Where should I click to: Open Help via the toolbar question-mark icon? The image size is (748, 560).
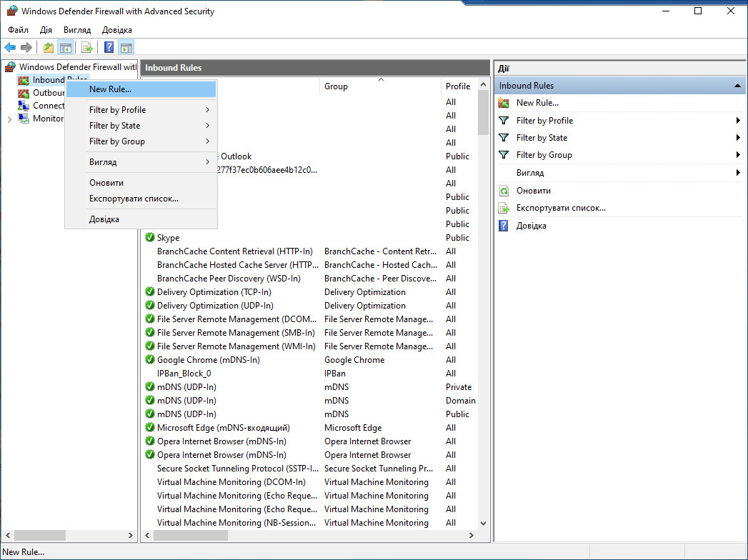pos(109,47)
